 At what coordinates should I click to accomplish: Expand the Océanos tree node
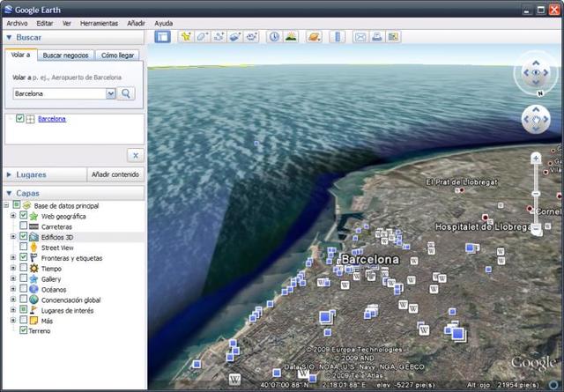pos(13,289)
